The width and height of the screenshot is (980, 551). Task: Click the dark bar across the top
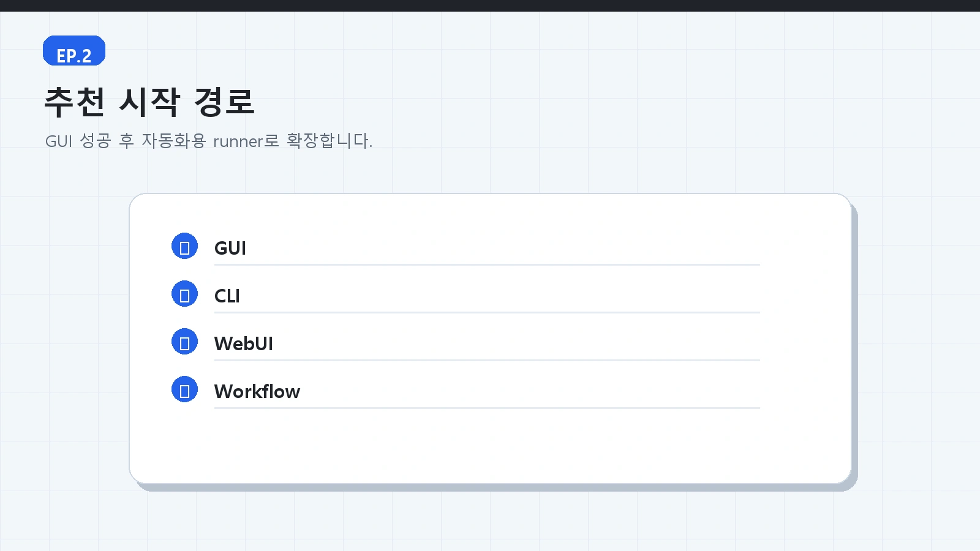[x=490, y=6]
